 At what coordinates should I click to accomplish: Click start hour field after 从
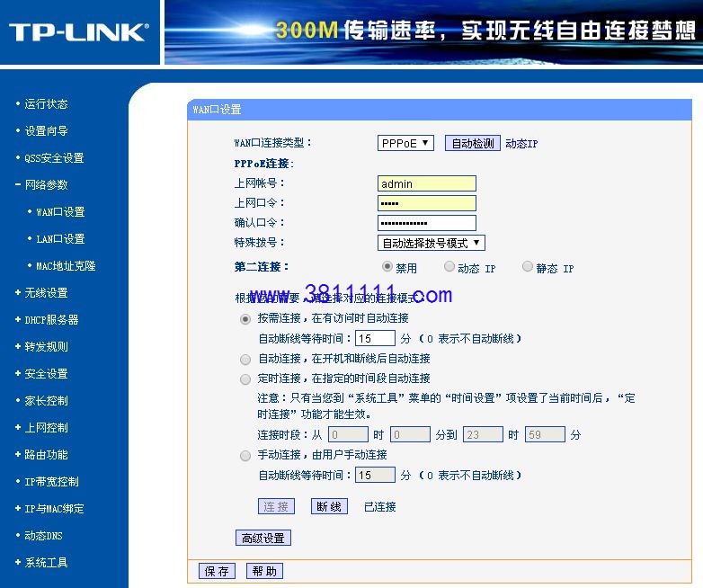pyautogui.click(x=349, y=434)
